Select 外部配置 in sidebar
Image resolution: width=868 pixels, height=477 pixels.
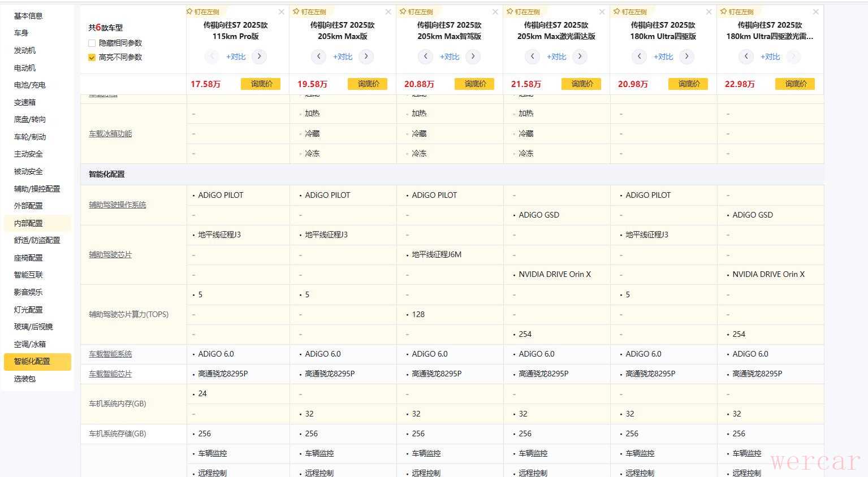click(28, 206)
